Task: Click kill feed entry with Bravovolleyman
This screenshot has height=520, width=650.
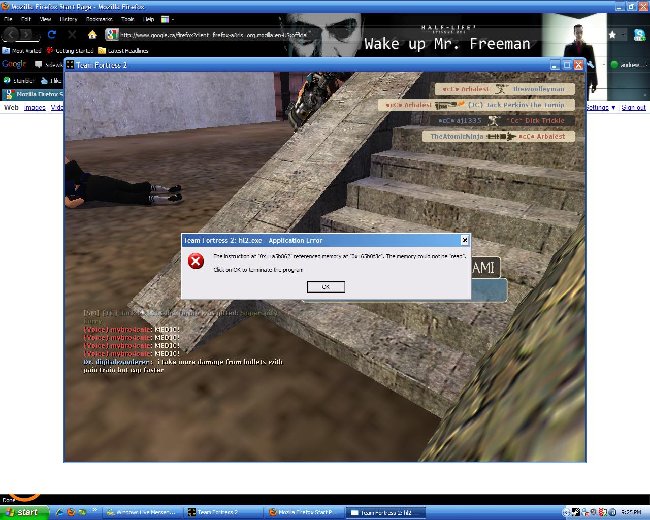Action: [x=504, y=89]
